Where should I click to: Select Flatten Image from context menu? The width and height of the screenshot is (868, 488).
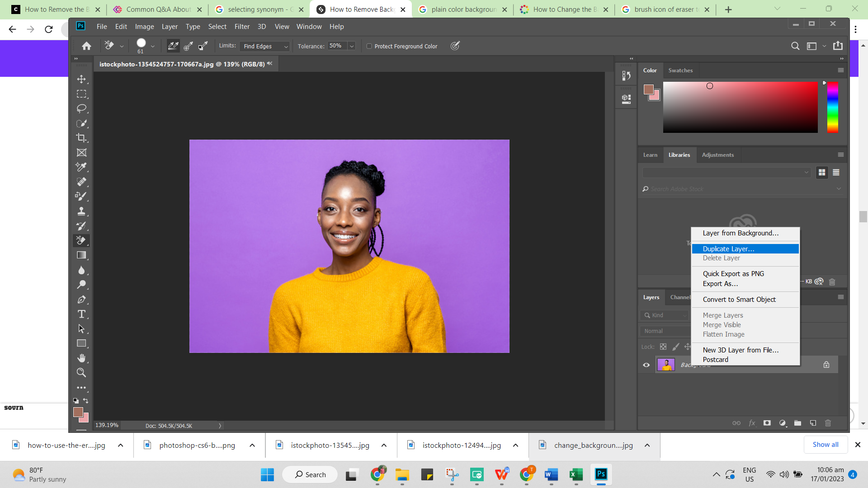coord(724,334)
